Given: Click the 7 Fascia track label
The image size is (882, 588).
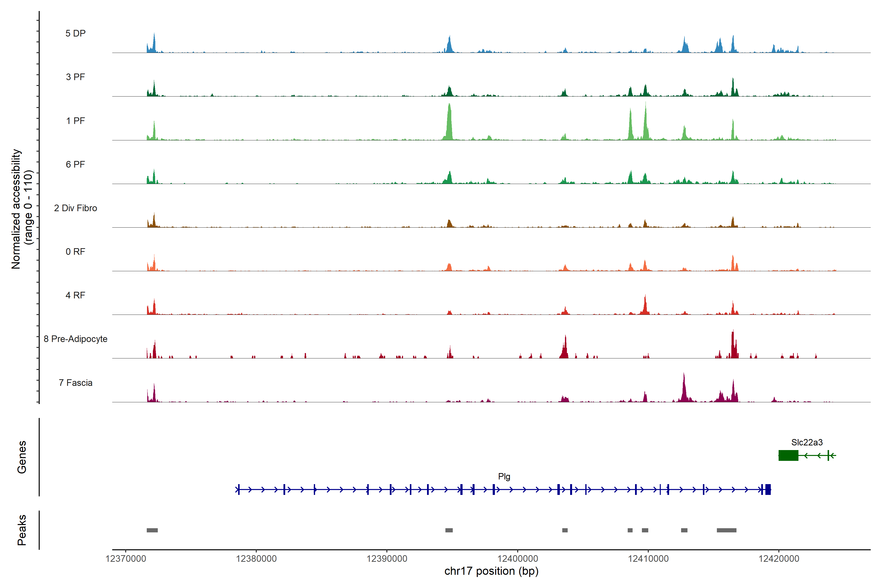Looking at the screenshot, I should (75, 382).
